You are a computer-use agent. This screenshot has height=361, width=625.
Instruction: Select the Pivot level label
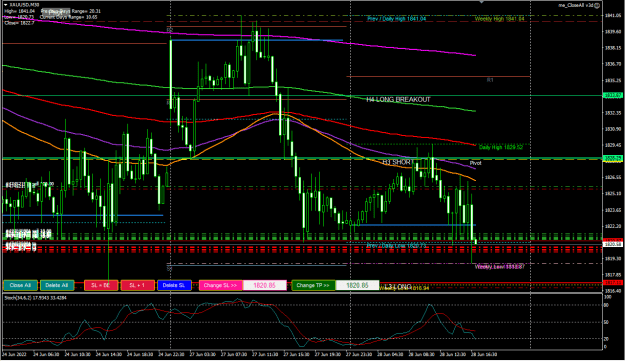475,163
